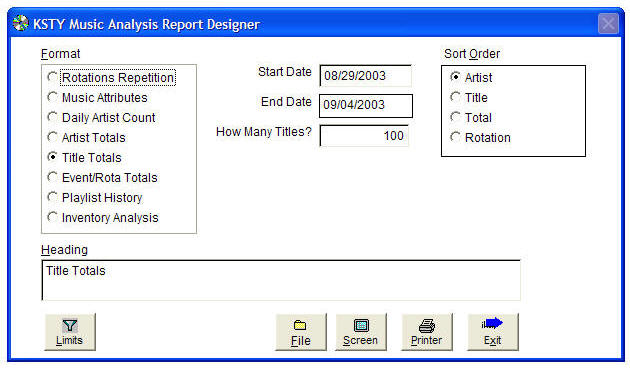630x368 pixels.
Task: Click the CD application icon in title bar
Action: click(x=20, y=23)
